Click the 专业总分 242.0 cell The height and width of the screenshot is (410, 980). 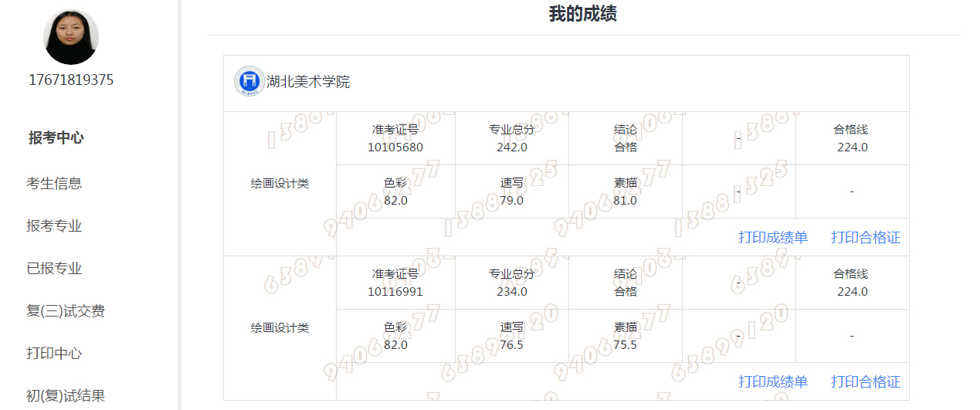511,139
